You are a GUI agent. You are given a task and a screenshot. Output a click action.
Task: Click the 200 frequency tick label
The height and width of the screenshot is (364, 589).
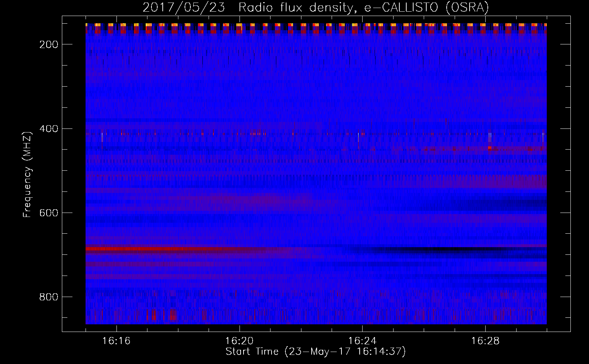click(x=49, y=44)
